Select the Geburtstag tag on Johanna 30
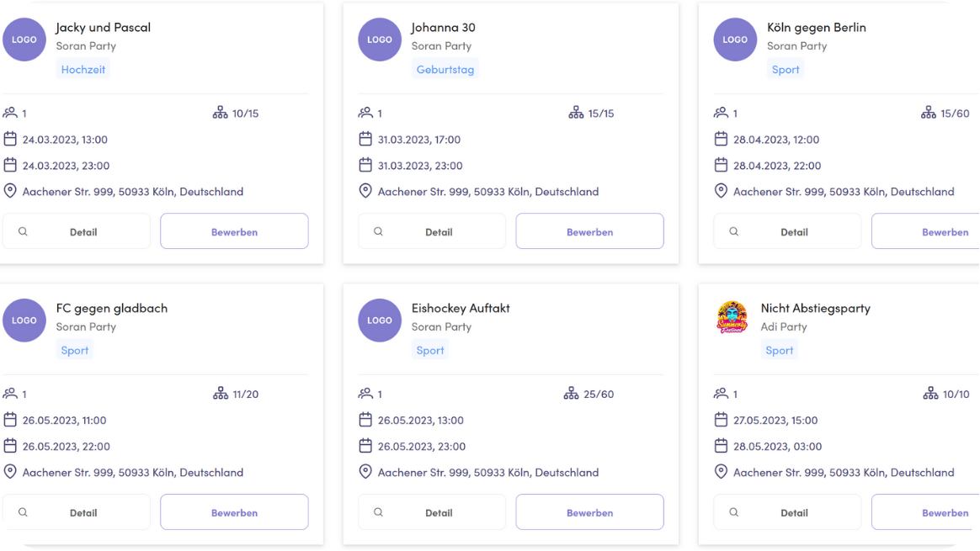The height and width of the screenshot is (551, 980). coord(445,70)
